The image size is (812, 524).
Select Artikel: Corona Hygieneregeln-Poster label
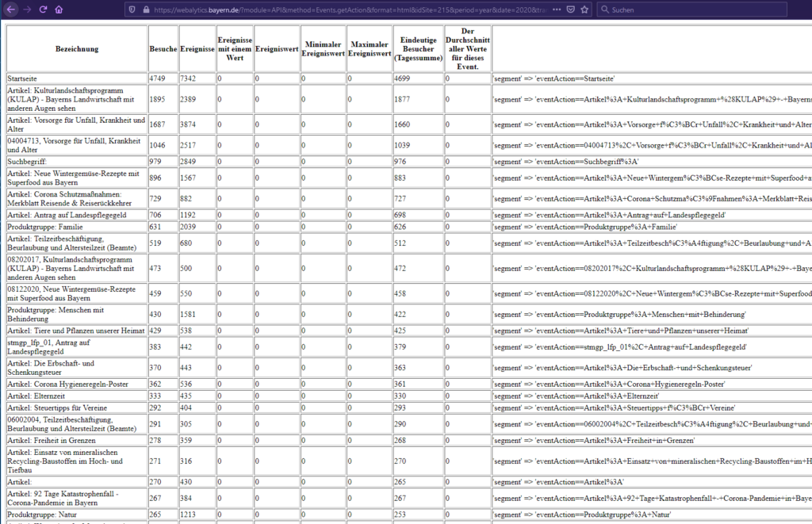click(x=68, y=384)
